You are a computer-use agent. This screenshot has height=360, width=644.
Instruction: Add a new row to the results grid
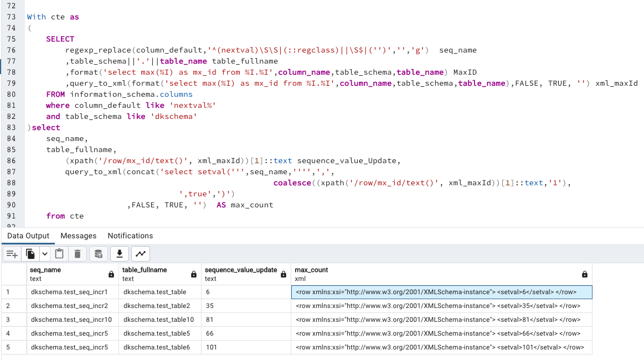click(12, 254)
